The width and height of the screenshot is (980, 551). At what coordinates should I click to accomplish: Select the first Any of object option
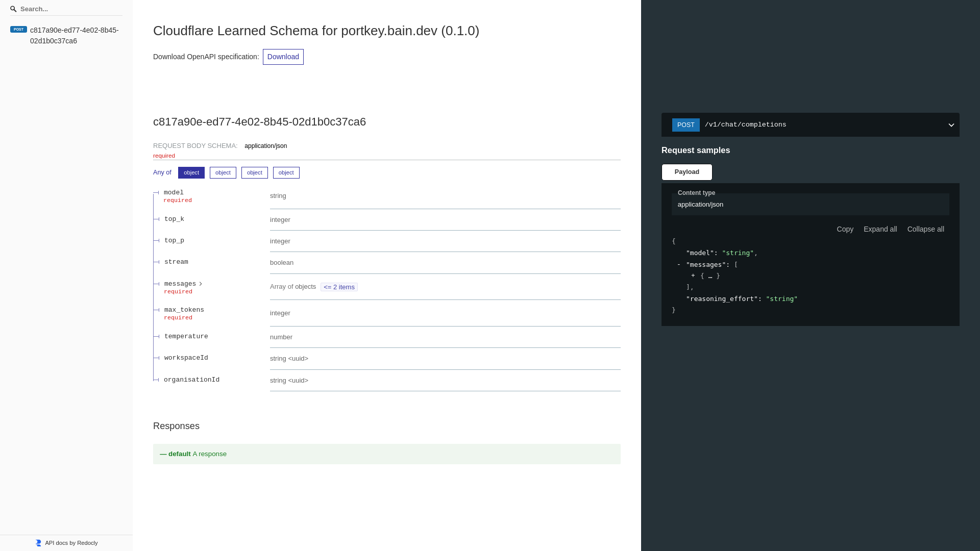[x=191, y=172]
